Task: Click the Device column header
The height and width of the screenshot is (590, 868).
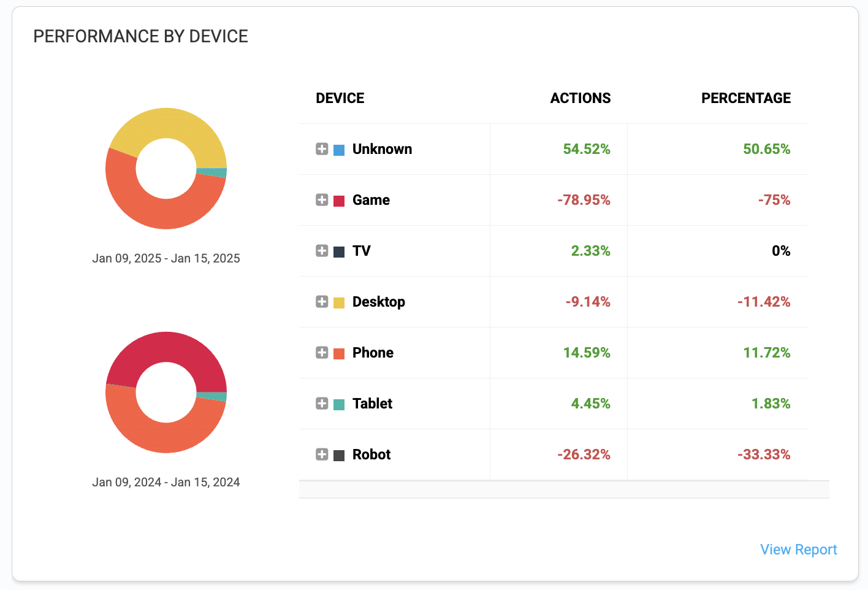Action: pyautogui.click(x=340, y=98)
